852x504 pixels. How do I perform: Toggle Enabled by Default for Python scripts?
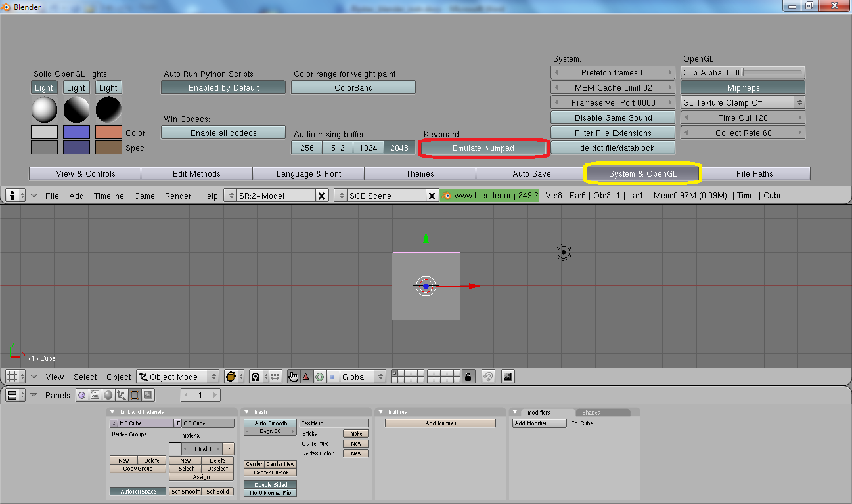coord(223,87)
